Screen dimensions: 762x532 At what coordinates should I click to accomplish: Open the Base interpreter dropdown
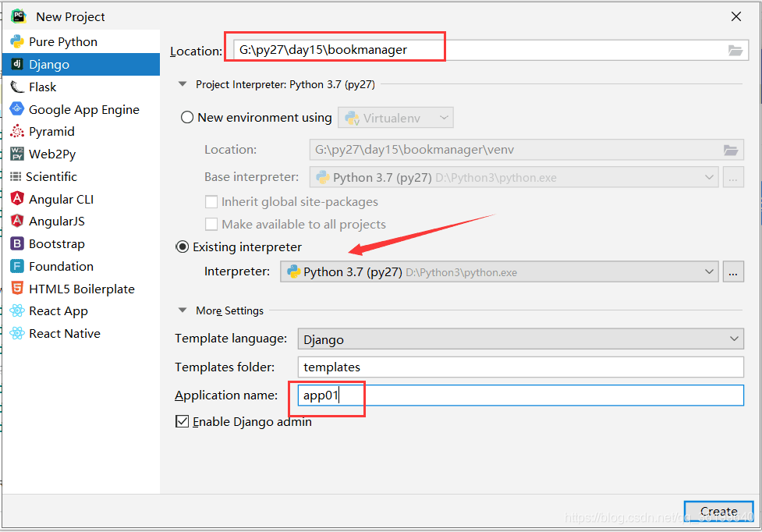pos(514,177)
